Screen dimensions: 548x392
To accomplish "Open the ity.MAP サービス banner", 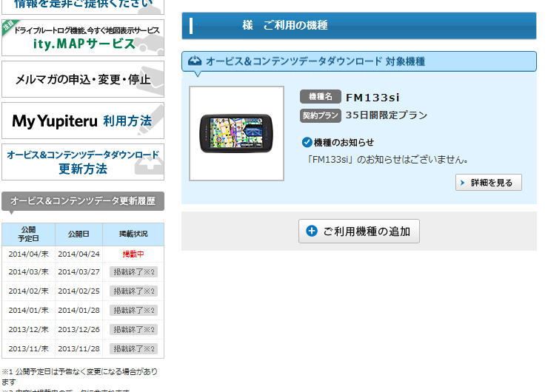I will pos(83,38).
